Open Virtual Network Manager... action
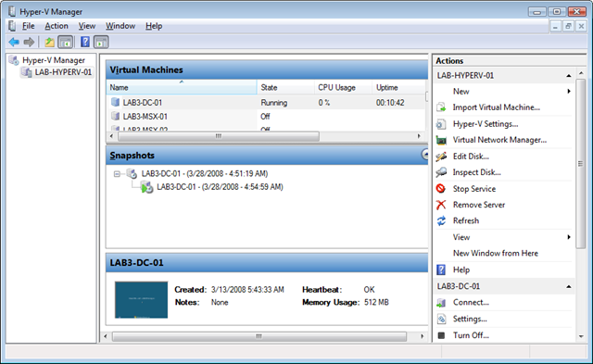This screenshot has width=593, height=364. (499, 140)
